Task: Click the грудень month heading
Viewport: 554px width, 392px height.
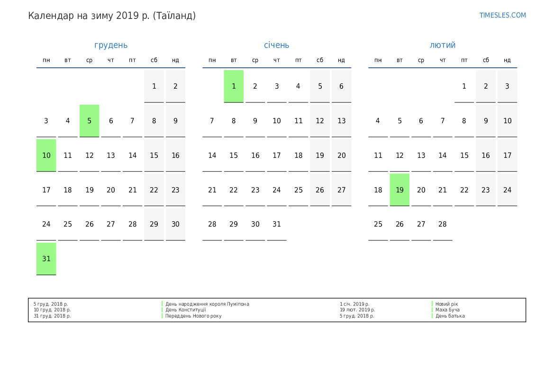Action: [x=111, y=45]
